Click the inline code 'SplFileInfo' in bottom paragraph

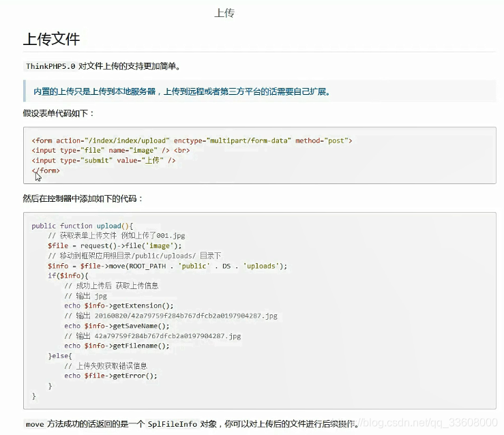click(173, 424)
